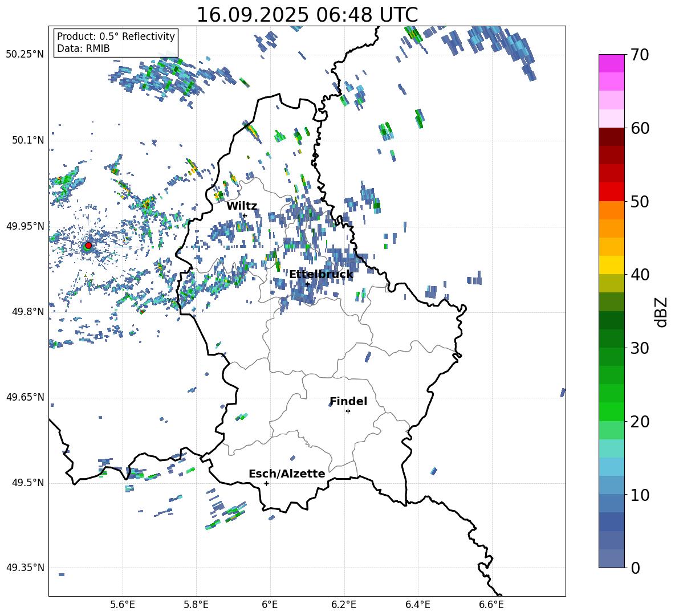The width and height of the screenshot is (675, 616).
Task: Click the colorbar tick value 0
Action: [636, 568]
